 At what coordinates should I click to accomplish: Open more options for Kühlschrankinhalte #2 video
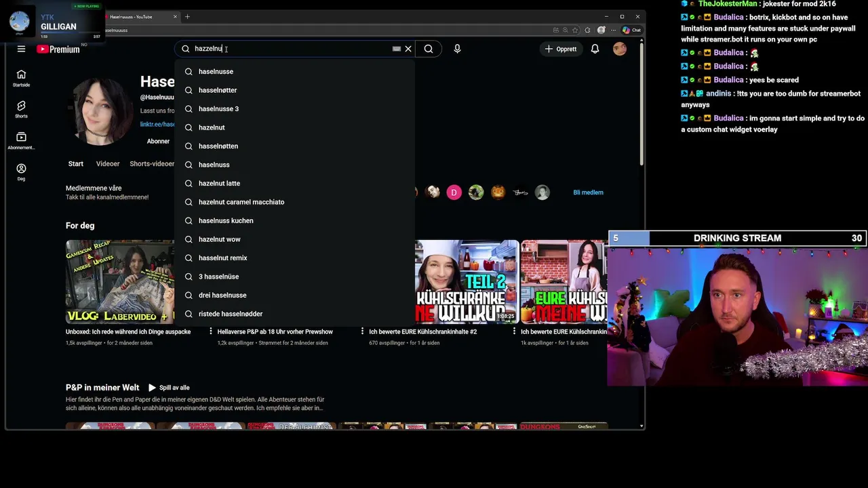515,332
